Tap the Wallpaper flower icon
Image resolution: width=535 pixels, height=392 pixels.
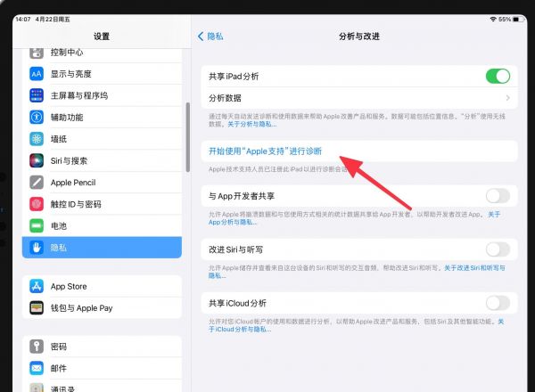[x=37, y=139]
